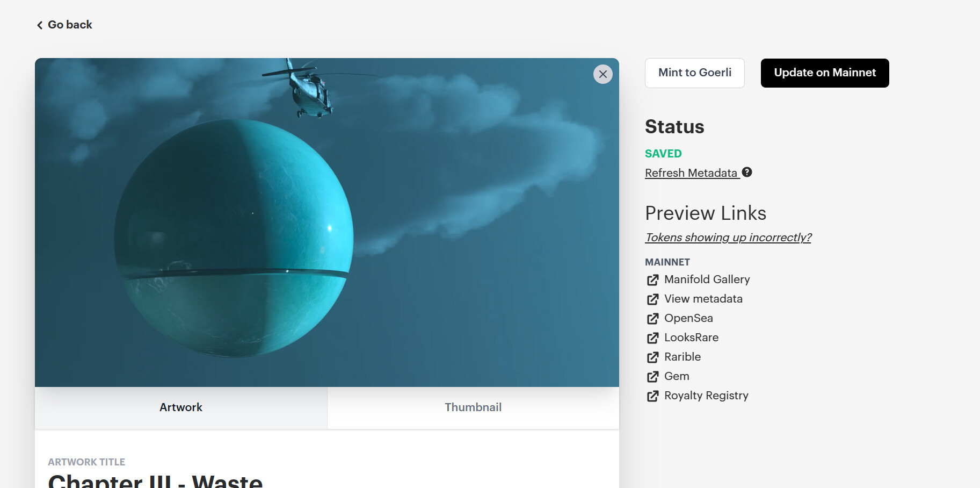The image size is (980, 488).
Task: Click the Update on Mainnet button
Action: click(x=824, y=73)
